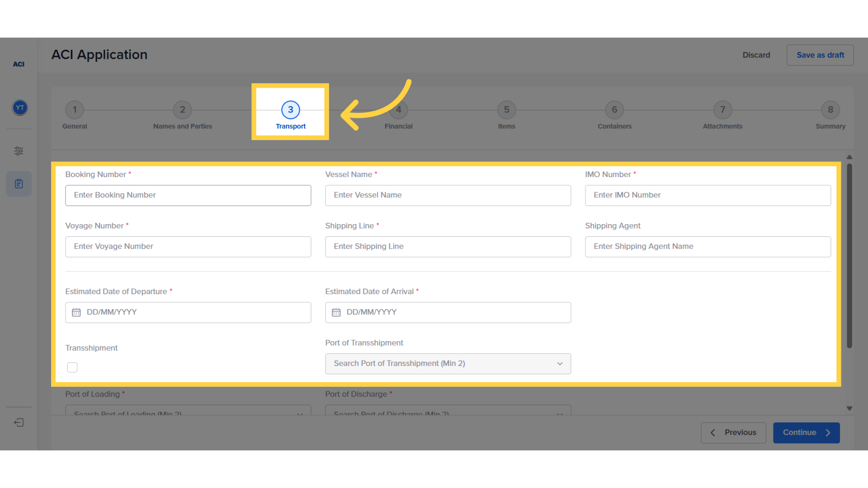Click the logout icon in sidebar
The height and width of the screenshot is (488, 868).
pyautogui.click(x=19, y=422)
